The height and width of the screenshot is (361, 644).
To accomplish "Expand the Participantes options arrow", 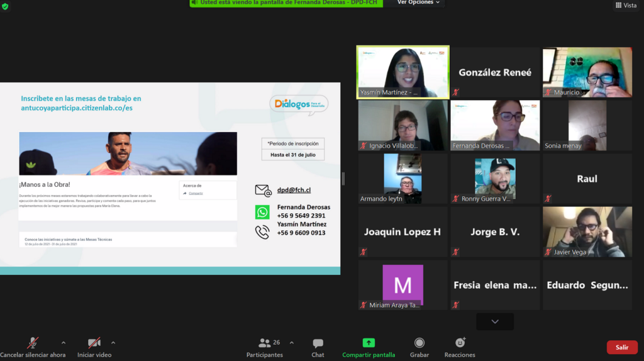I will pos(291,343).
